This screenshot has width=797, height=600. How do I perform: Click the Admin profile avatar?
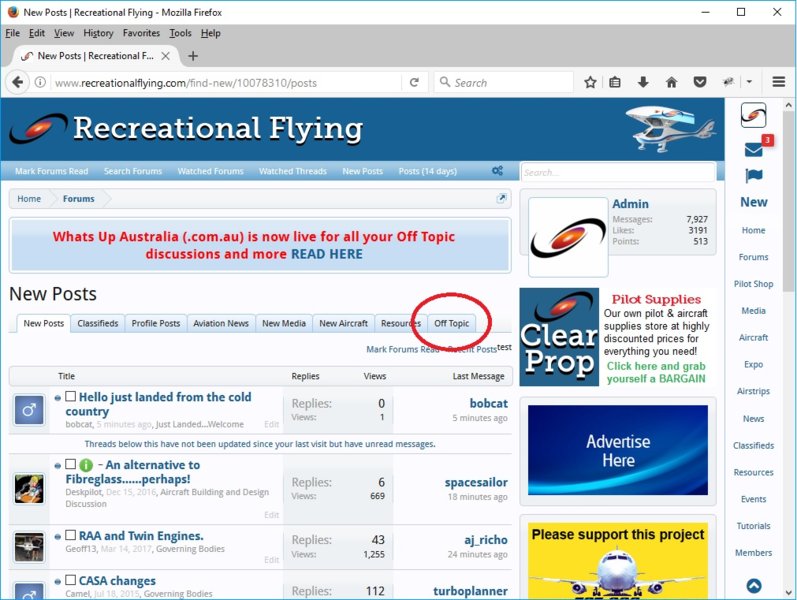(x=568, y=237)
